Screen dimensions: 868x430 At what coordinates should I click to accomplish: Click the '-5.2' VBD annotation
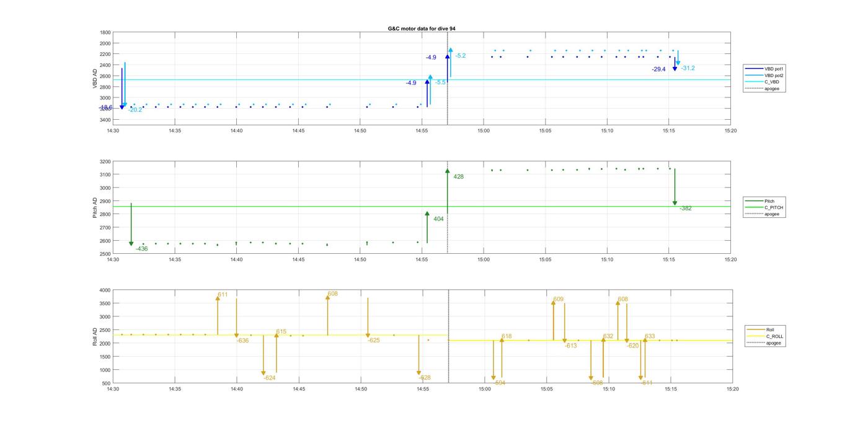coord(460,56)
